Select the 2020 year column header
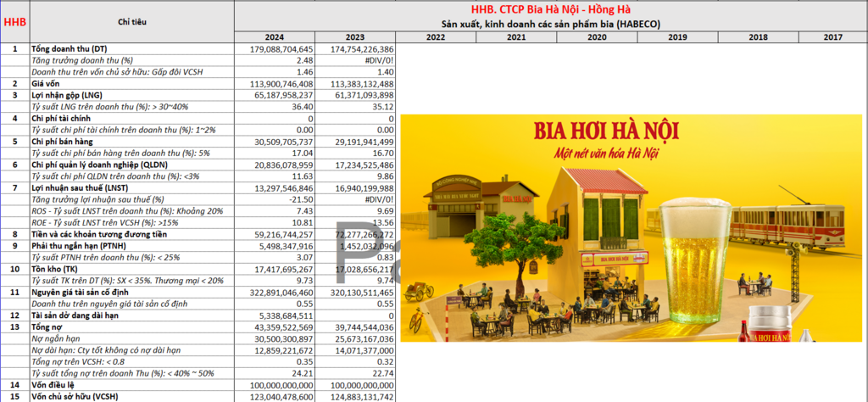 [x=597, y=37]
